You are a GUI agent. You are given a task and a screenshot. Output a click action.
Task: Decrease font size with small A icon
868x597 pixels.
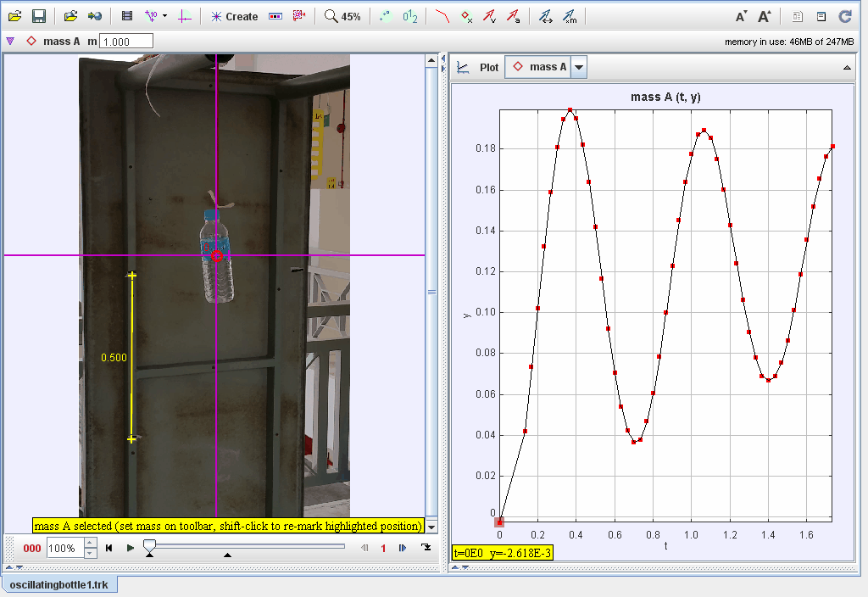(741, 16)
